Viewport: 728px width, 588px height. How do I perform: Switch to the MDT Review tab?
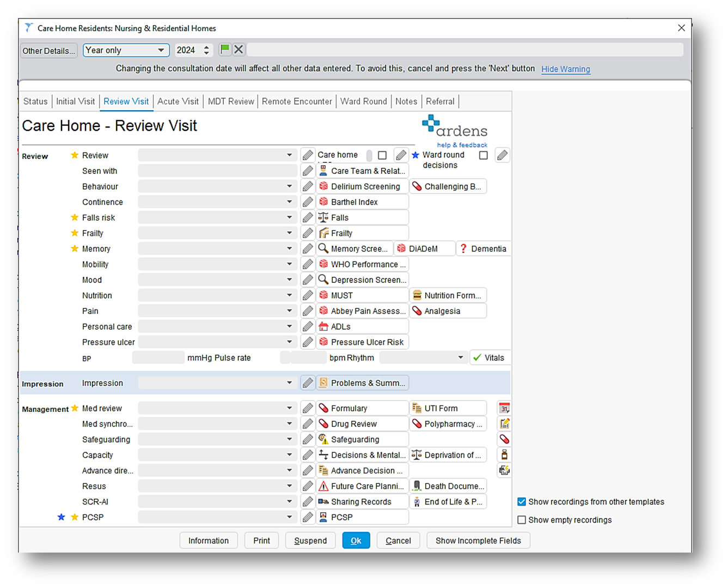[231, 101]
